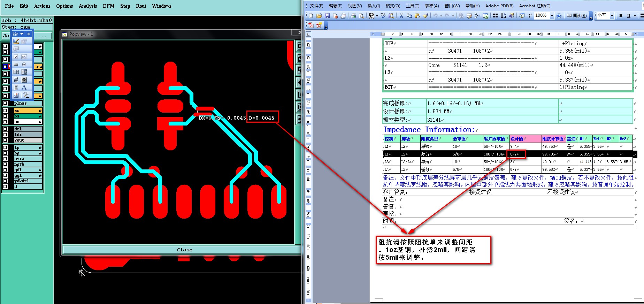Image resolution: width=644 pixels, height=304 pixels.
Task: Click the Insert Excel worksheet icon
Action: click(x=485, y=16)
